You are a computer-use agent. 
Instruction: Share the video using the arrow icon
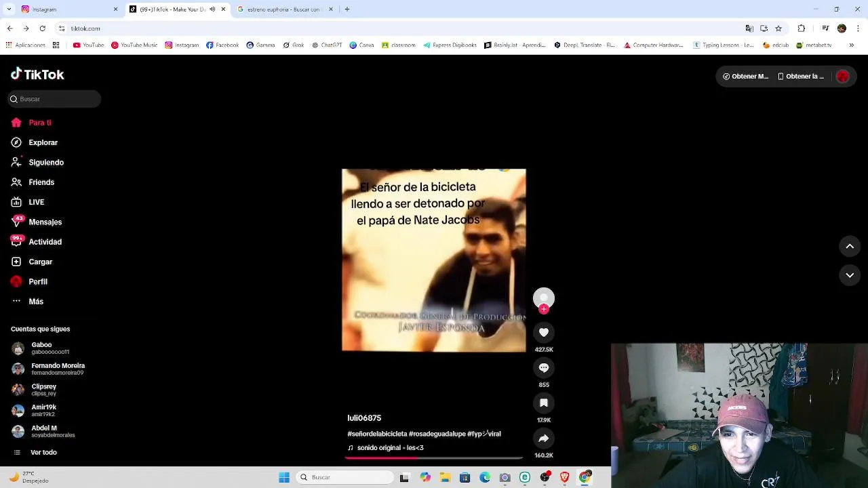coord(544,438)
